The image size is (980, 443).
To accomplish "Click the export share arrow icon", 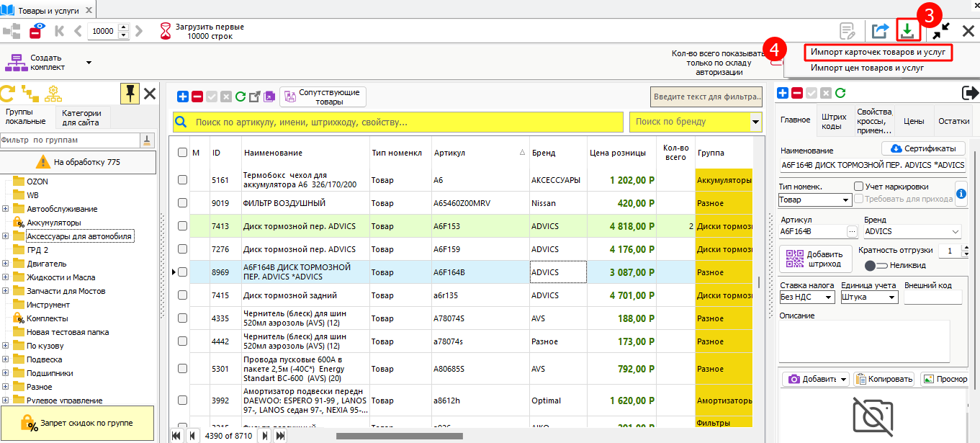I will [x=880, y=31].
